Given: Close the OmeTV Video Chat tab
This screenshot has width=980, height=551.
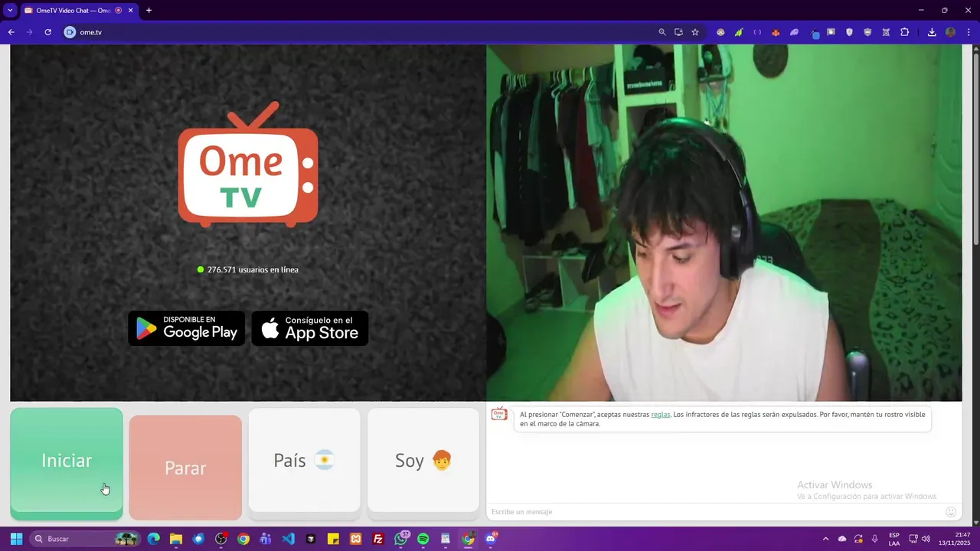Looking at the screenshot, I should (130, 11).
